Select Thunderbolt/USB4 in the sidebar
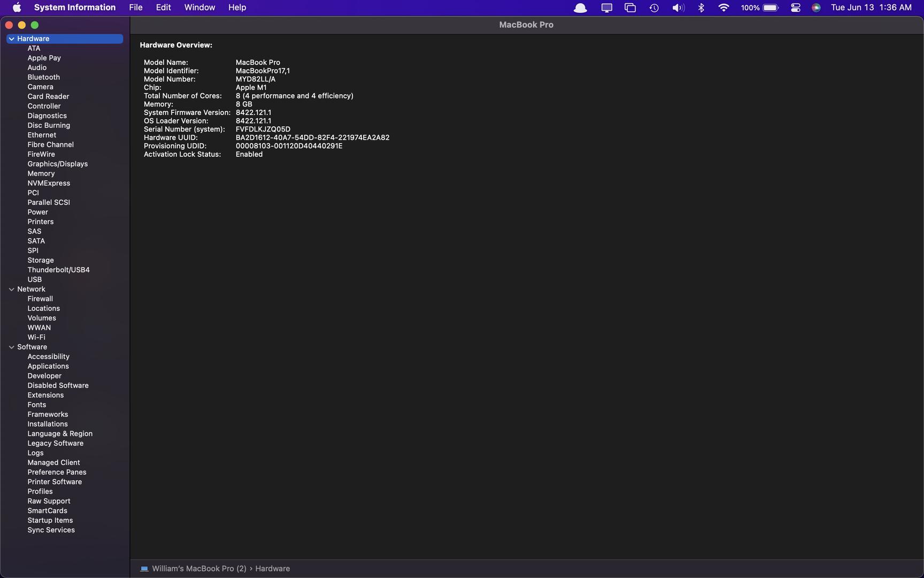This screenshot has width=924, height=578. point(58,270)
